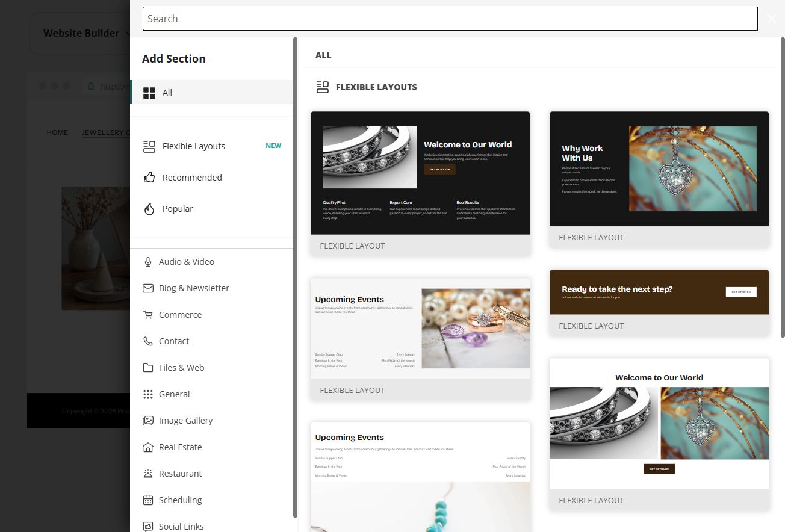Open the Audio & Video category
This screenshot has width=785, height=532.
pyautogui.click(x=212, y=262)
